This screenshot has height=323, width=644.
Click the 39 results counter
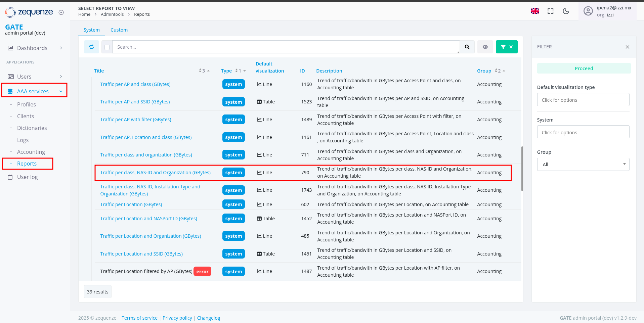click(x=98, y=292)
